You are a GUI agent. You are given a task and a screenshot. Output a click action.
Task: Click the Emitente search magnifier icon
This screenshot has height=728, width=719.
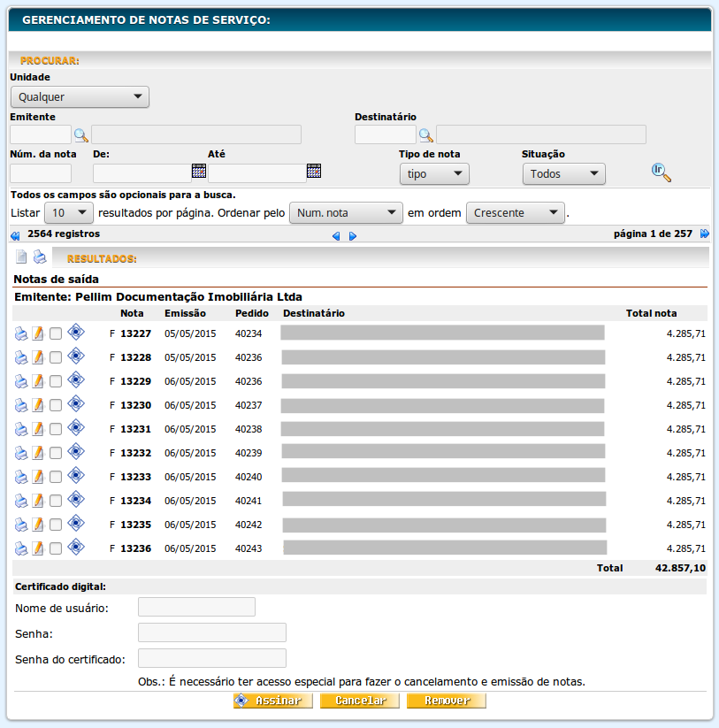pos(81,135)
